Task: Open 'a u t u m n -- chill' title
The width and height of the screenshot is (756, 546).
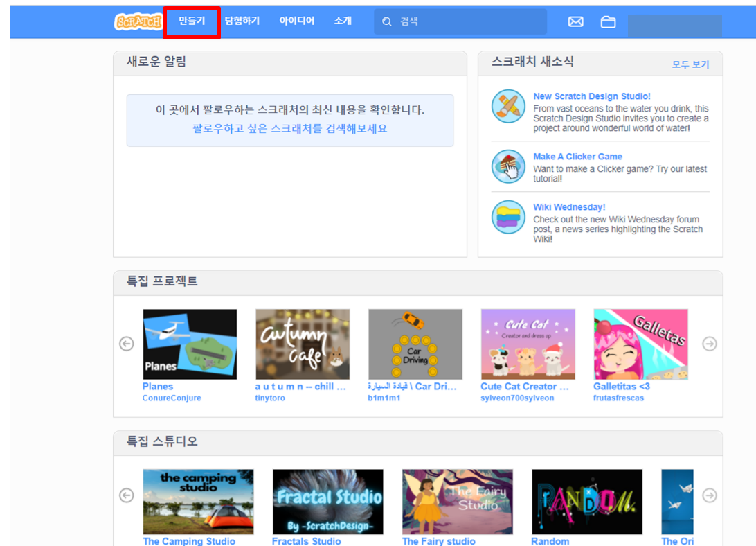Action: 300,386
